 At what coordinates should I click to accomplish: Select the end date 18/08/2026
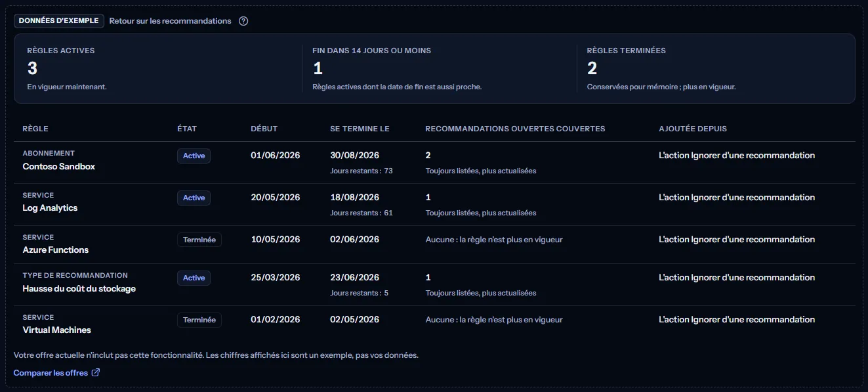click(355, 198)
